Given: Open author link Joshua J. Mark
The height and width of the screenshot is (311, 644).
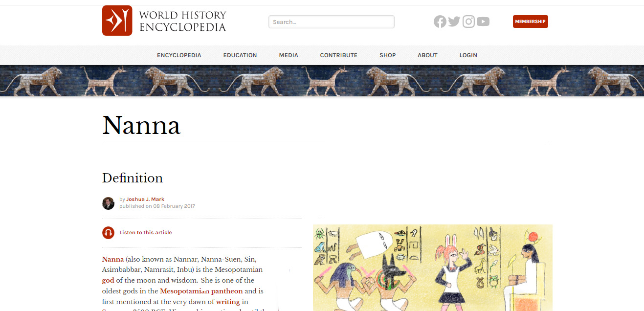Looking at the screenshot, I should 145,200.
